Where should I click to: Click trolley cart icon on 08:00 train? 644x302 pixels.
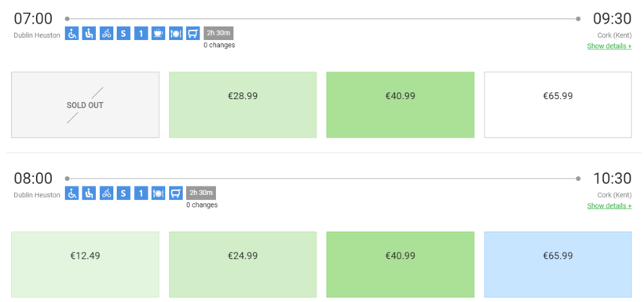[176, 193]
